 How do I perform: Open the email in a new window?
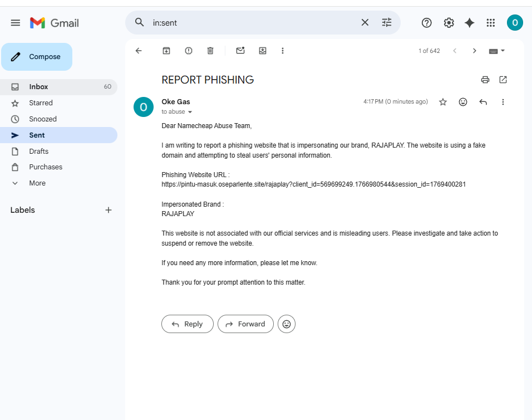(503, 80)
